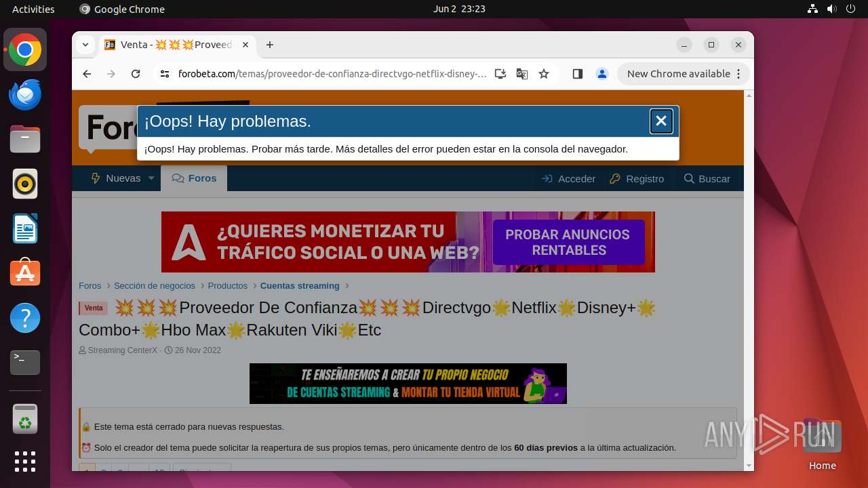
Task: Open the tab search dropdown arrow
Action: point(85,45)
